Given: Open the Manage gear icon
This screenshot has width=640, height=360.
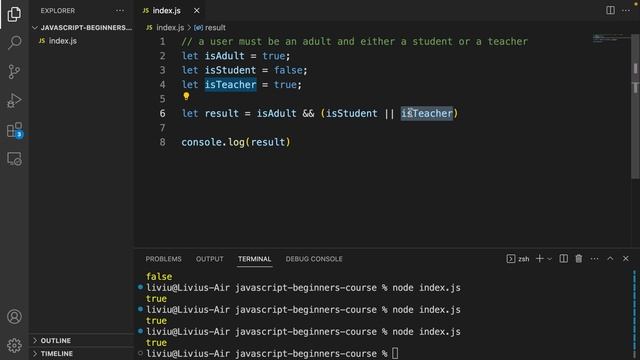Looking at the screenshot, I should (x=14, y=345).
